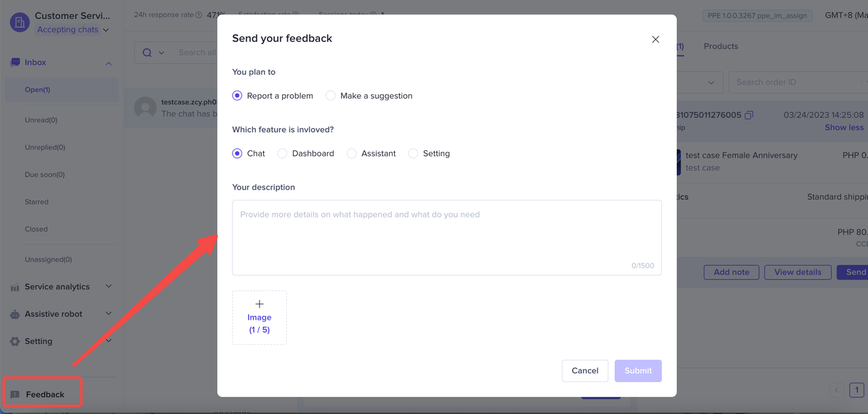This screenshot has width=868, height=414.
Task: Choose Dashboard as the involved feature
Action: (x=283, y=154)
